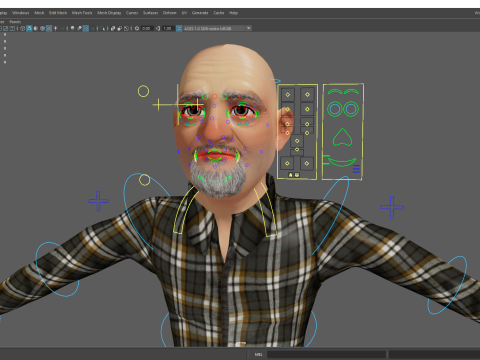
Task: Toggle X-ray active components icon
Action: (x=120, y=28)
